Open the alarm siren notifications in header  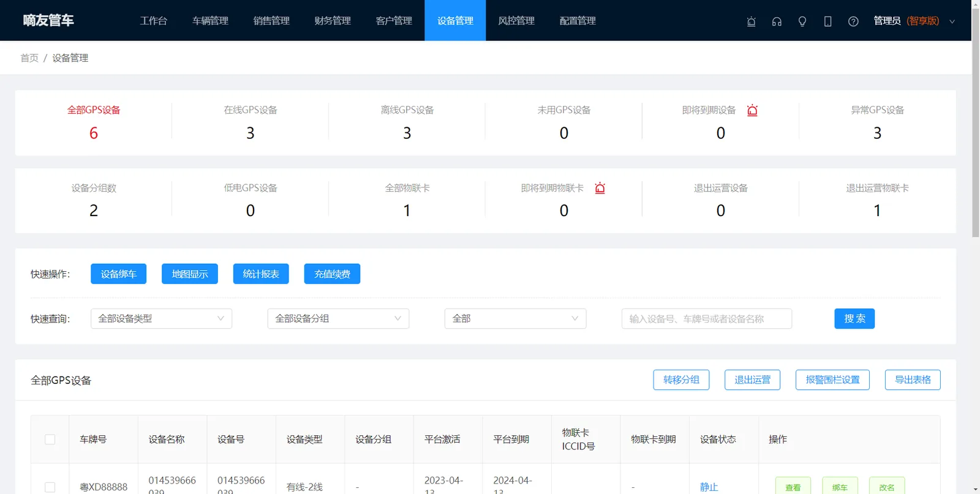(751, 21)
